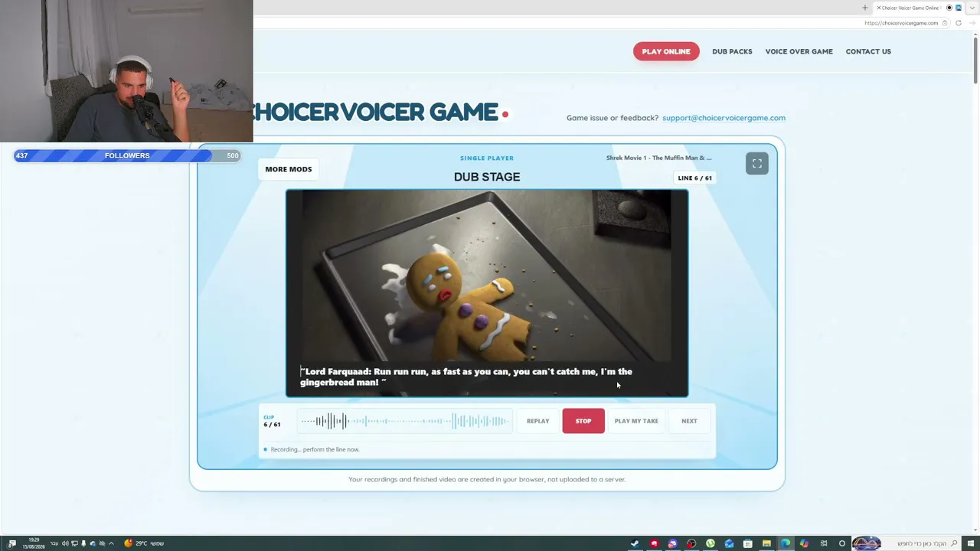Open Task View on the taskbar
The width and height of the screenshot is (980, 551).
823,543
